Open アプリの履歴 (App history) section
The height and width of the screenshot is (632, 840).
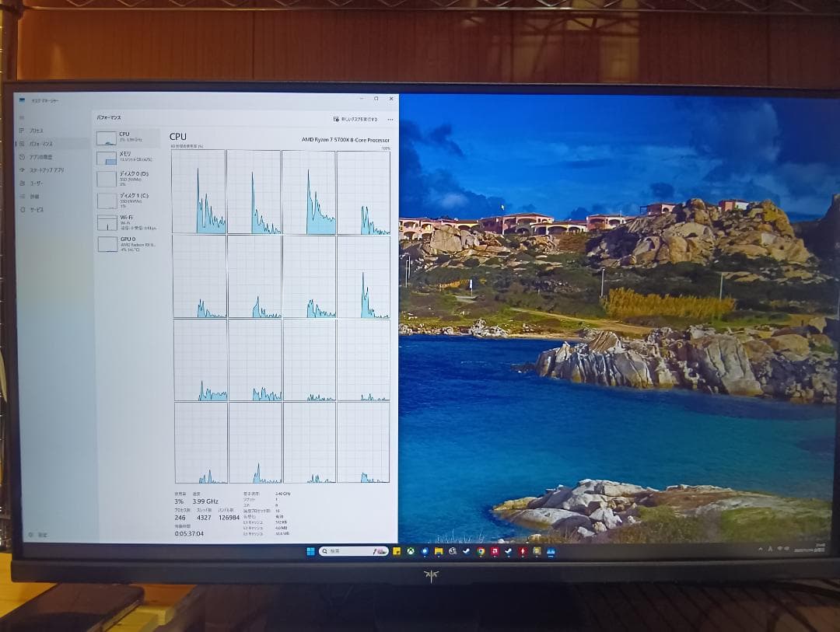tap(40, 157)
